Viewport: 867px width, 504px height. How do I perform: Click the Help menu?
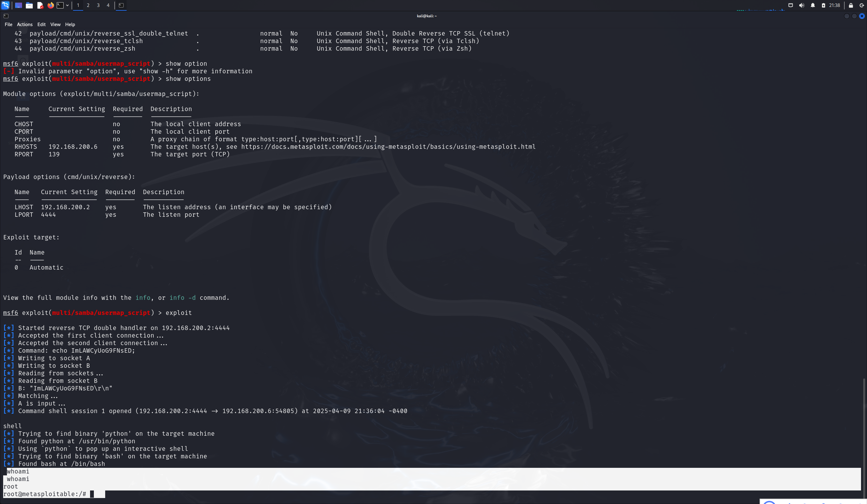(70, 25)
